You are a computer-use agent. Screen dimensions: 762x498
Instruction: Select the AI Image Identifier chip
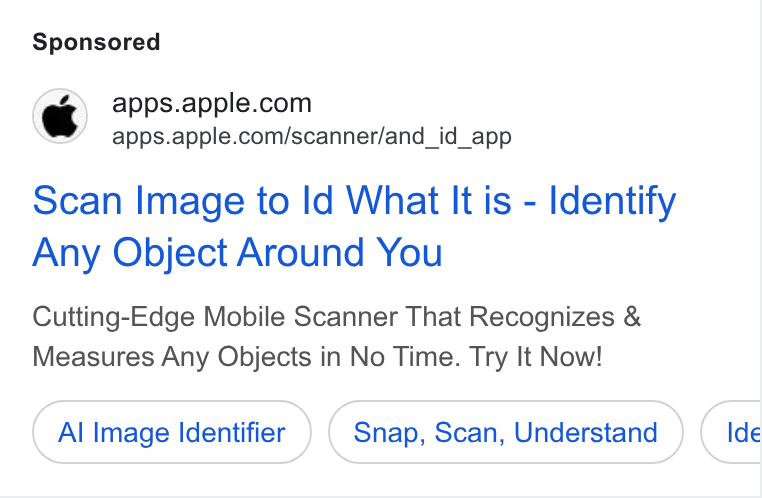(172, 432)
